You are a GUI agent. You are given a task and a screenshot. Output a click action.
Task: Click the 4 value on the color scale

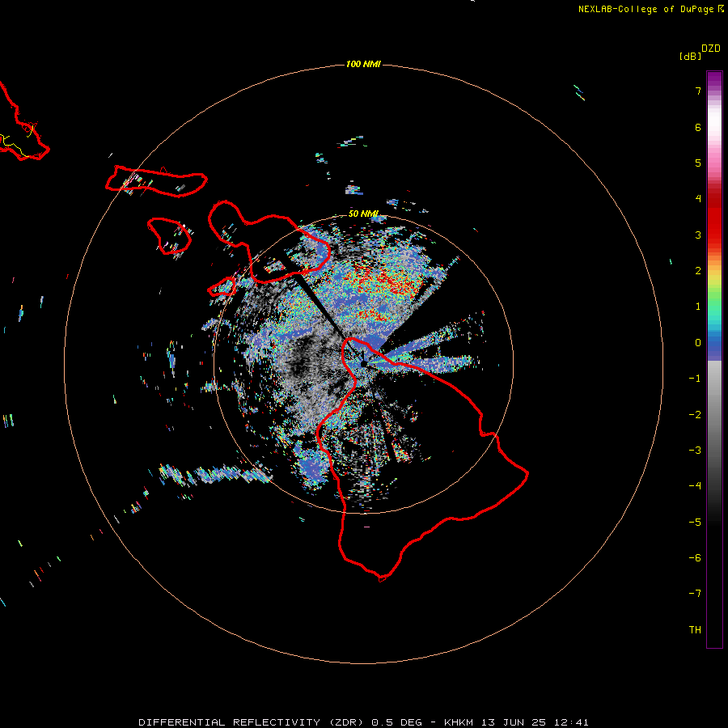698,199
